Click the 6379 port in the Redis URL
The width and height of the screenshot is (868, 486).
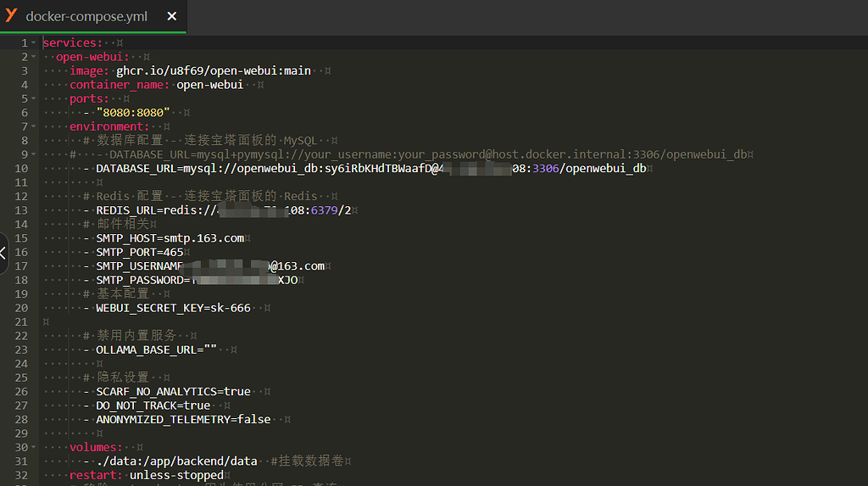tap(324, 210)
